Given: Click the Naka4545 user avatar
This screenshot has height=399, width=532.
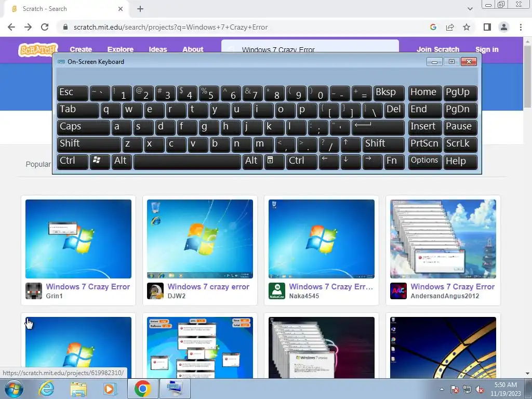Looking at the screenshot, I should pos(277,291).
